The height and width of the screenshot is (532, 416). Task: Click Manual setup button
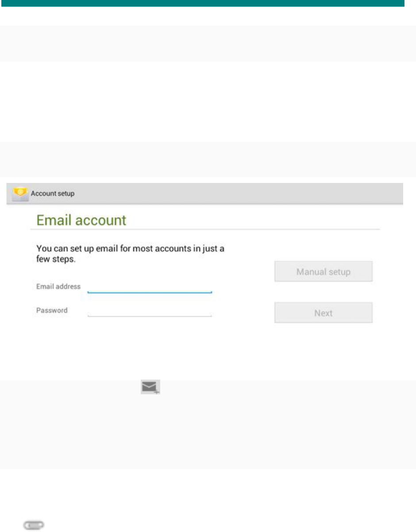[x=324, y=272]
